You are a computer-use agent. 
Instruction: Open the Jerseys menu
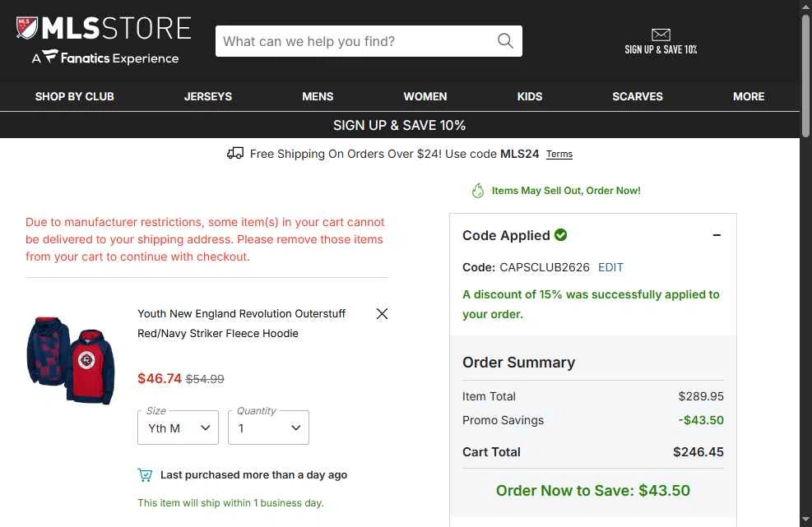[207, 96]
